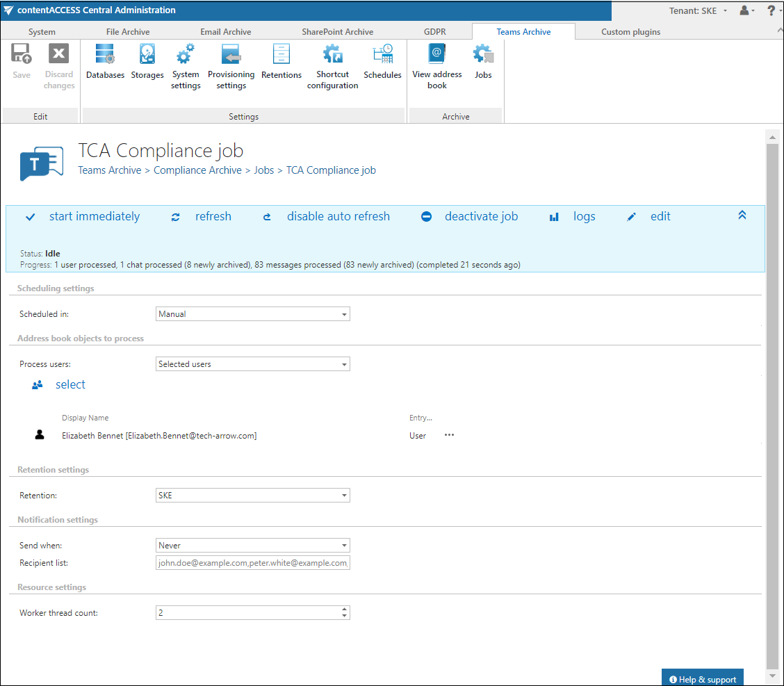This screenshot has height=686, width=784.
Task: Switch to the Email Archive tab
Action: (x=225, y=32)
